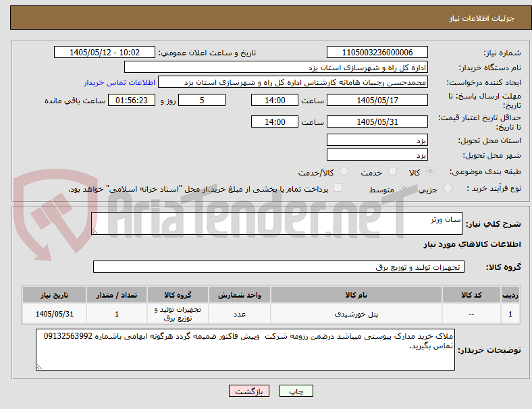The width and height of the screenshot is (532, 409).
Task: Click the کد کالا column header
Action: (471, 295)
